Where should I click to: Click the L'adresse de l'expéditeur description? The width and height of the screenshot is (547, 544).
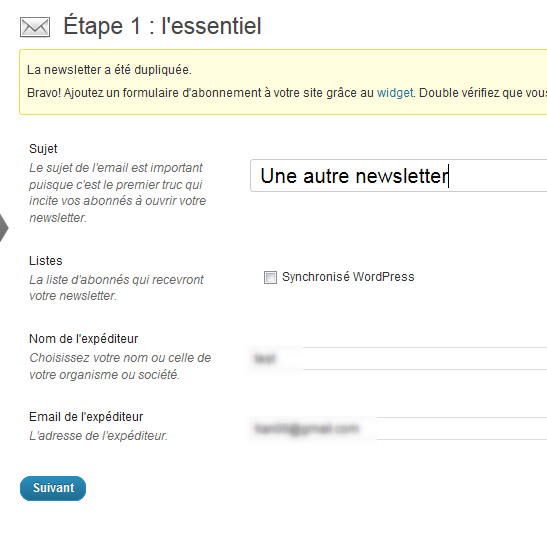click(98, 435)
